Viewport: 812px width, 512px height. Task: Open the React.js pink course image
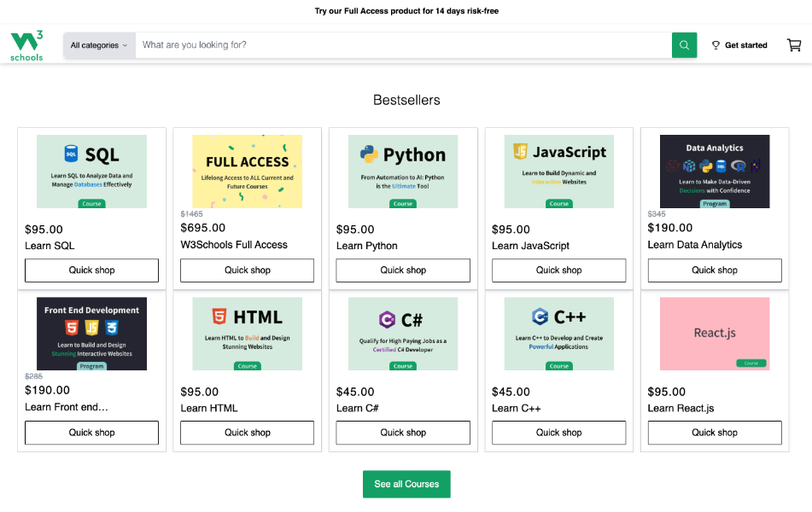click(715, 334)
